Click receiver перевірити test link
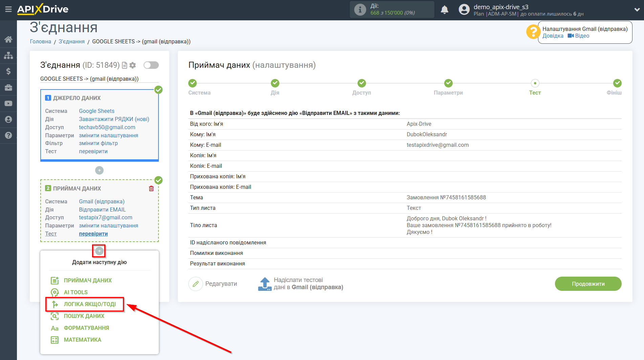The image size is (644, 360). point(93,234)
